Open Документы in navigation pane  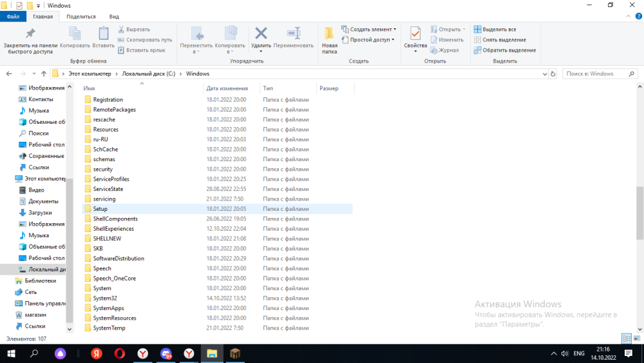(43, 201)
